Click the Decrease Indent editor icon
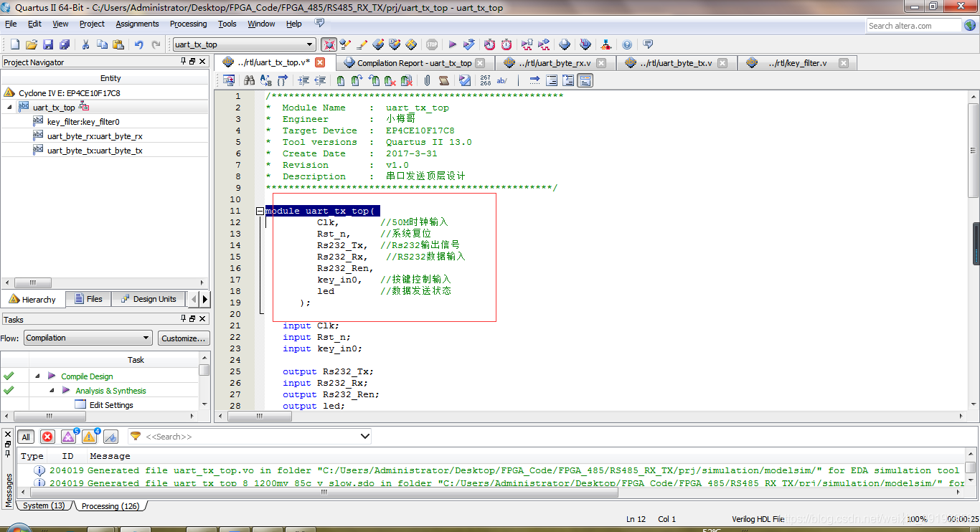The height and width of the screenshot is (532, 980). point(320,80)
